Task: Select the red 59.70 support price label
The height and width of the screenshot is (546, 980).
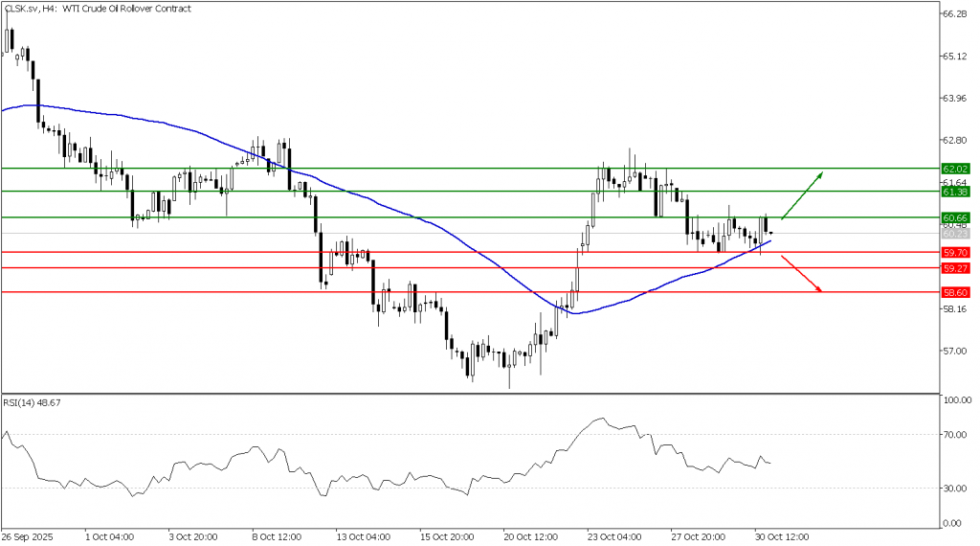Action: (x=955, y=253)
